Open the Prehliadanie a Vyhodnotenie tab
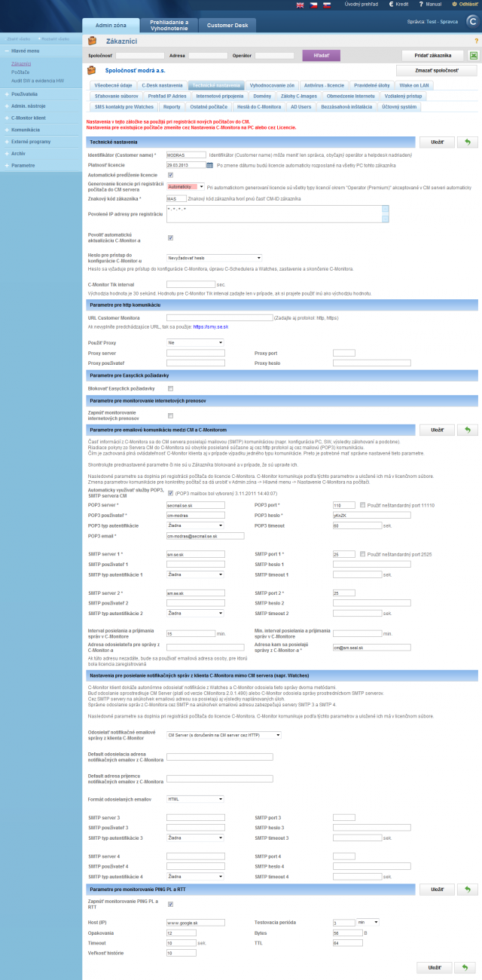482x980 pixels. coord(169,25)
